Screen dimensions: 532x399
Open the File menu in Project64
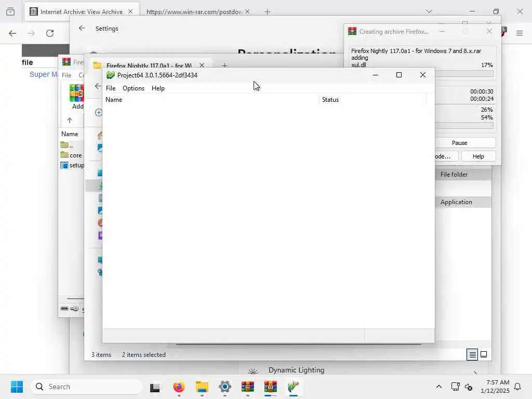[x=111, y=88]
